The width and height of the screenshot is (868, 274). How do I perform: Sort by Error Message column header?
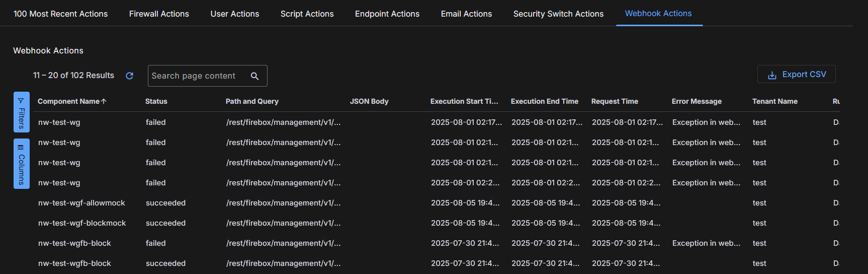click(x=696, y=101)
